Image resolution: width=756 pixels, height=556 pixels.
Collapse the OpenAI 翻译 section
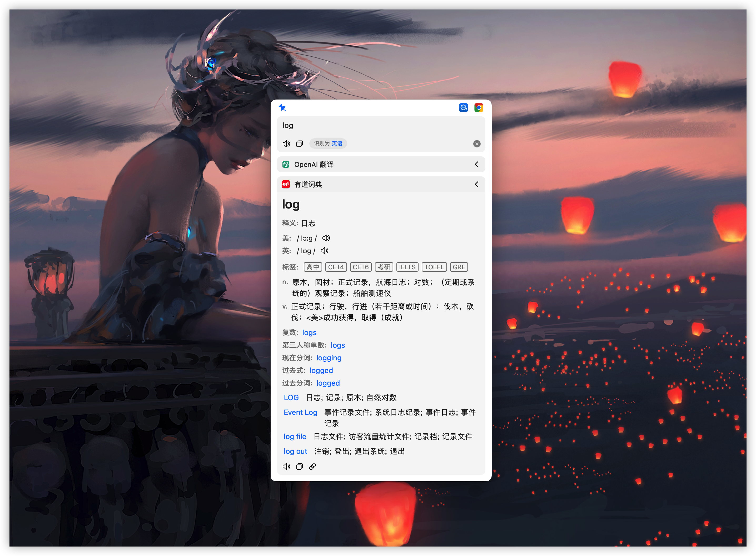tap(476, 164)
